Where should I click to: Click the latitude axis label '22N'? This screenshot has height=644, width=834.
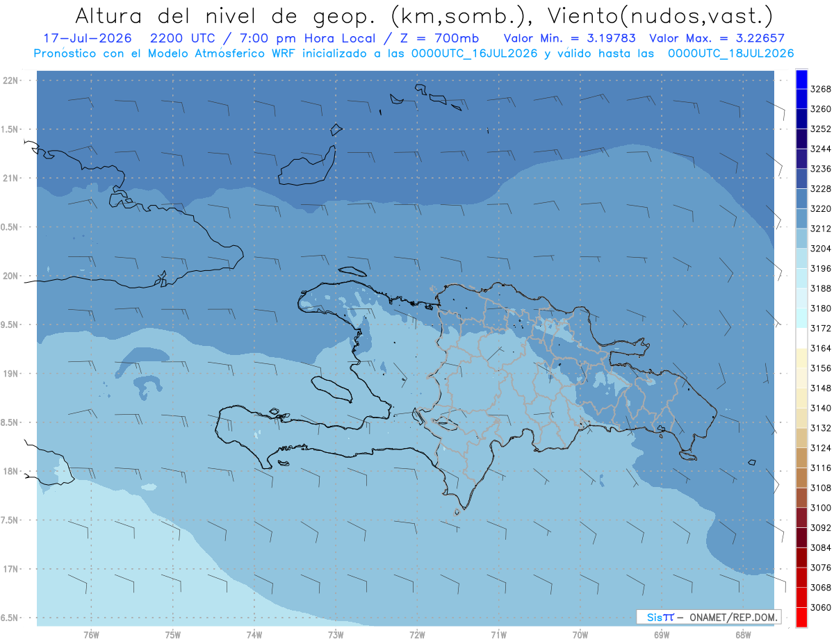pos(12,81)
